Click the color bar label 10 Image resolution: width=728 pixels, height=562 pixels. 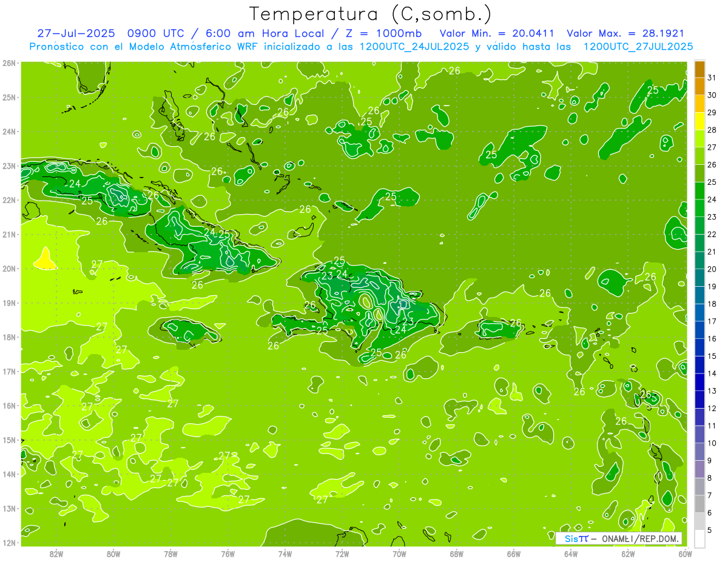(712, 443)
